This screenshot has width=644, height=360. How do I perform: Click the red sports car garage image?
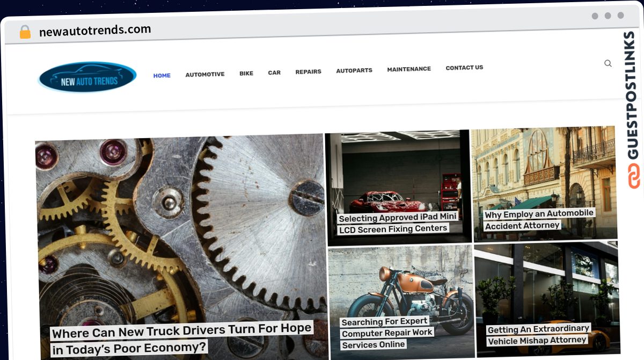point(398,188)
